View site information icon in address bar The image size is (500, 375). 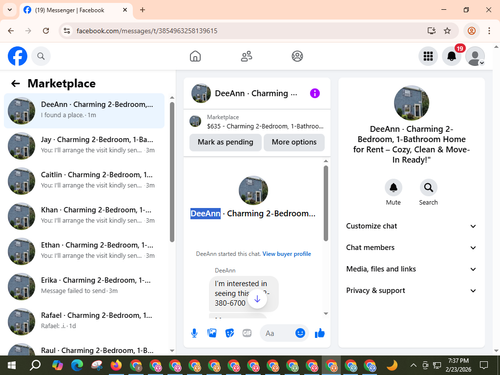tap(67, 31)
